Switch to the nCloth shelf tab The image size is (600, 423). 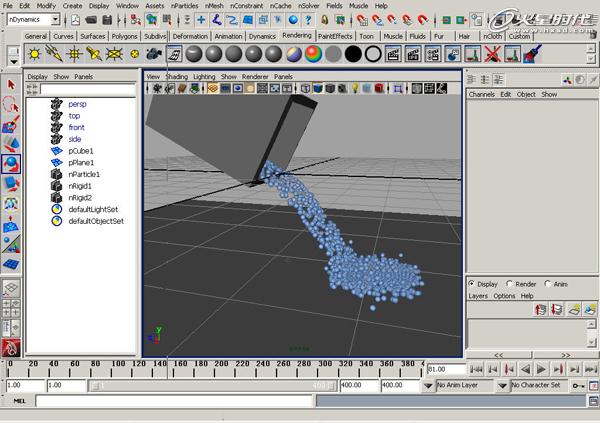(x=492, y=36)
